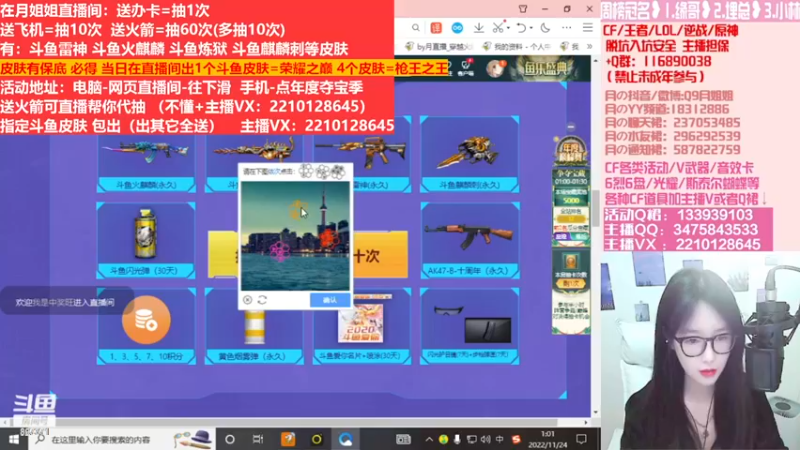800x450 pixels.
Task: Open the clock showing 1:01 2022/11/24
Action: point(547,439)
